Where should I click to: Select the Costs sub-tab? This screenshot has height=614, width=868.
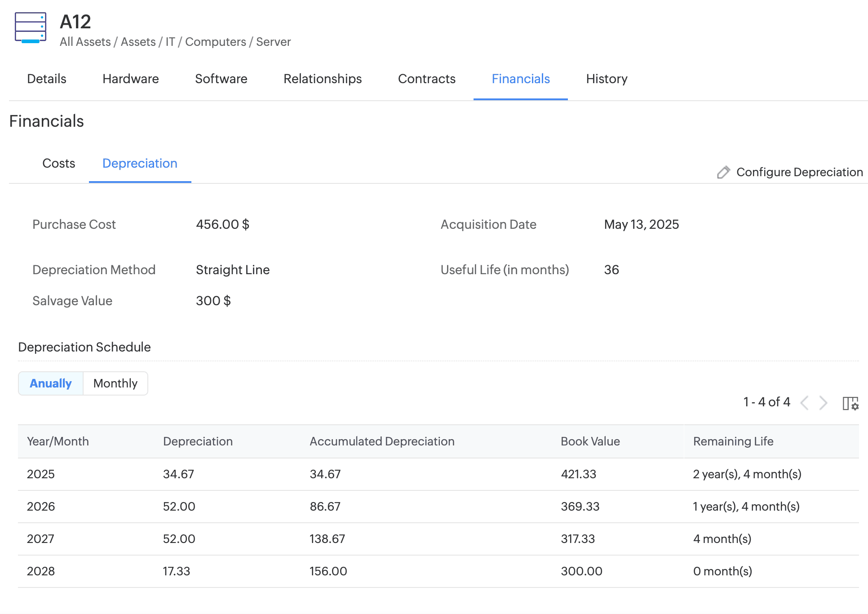click(x=58, y=164)
